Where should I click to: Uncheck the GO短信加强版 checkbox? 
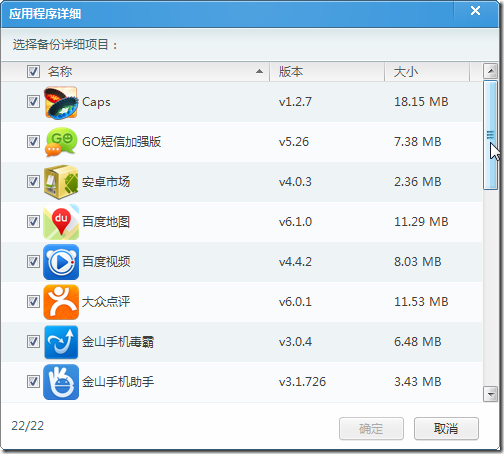(33, 142)
